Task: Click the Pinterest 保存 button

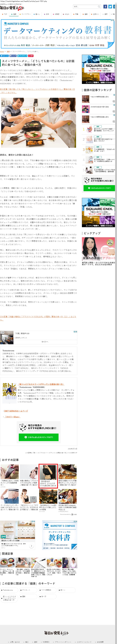Action: click(31, 56)
